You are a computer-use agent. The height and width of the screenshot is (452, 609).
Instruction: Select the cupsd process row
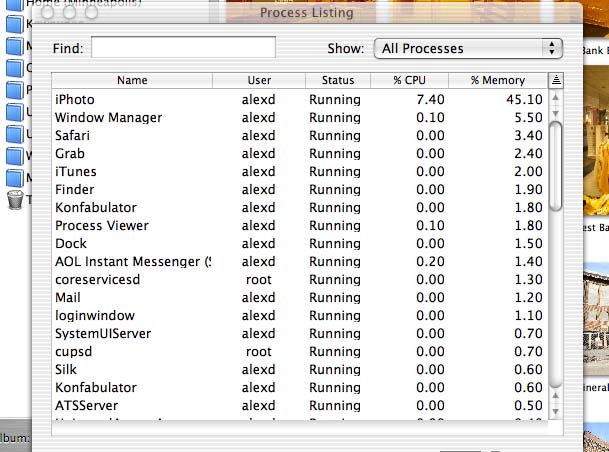point(299,351)
